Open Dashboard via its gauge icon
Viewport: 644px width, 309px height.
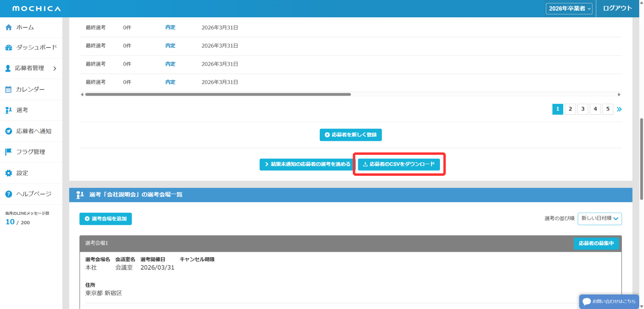click(8, 47)
